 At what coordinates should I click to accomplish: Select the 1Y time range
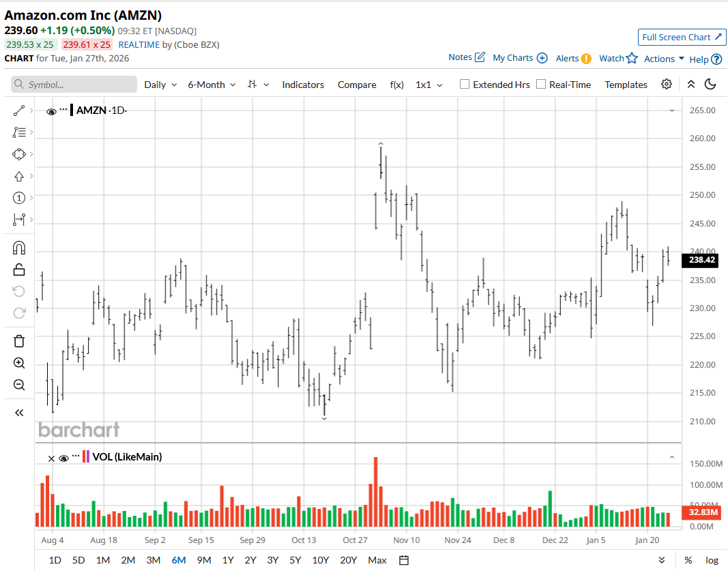click(x=227, y=560)
